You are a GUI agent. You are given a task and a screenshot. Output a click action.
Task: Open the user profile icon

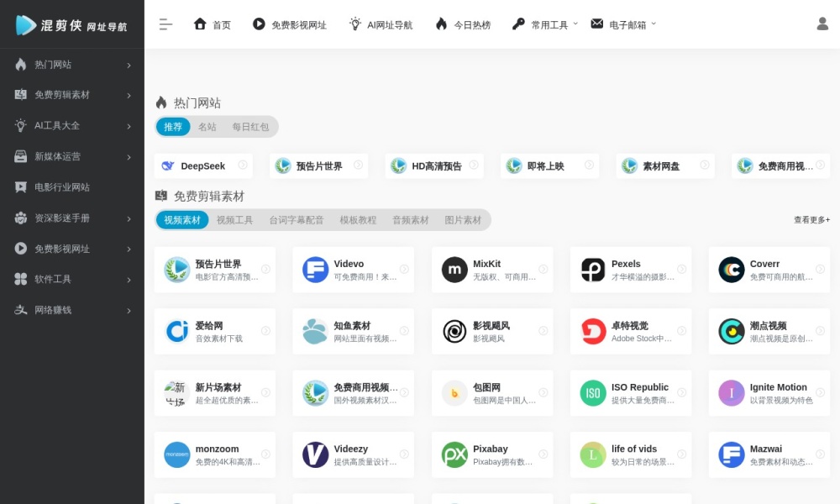pos(822,24)
